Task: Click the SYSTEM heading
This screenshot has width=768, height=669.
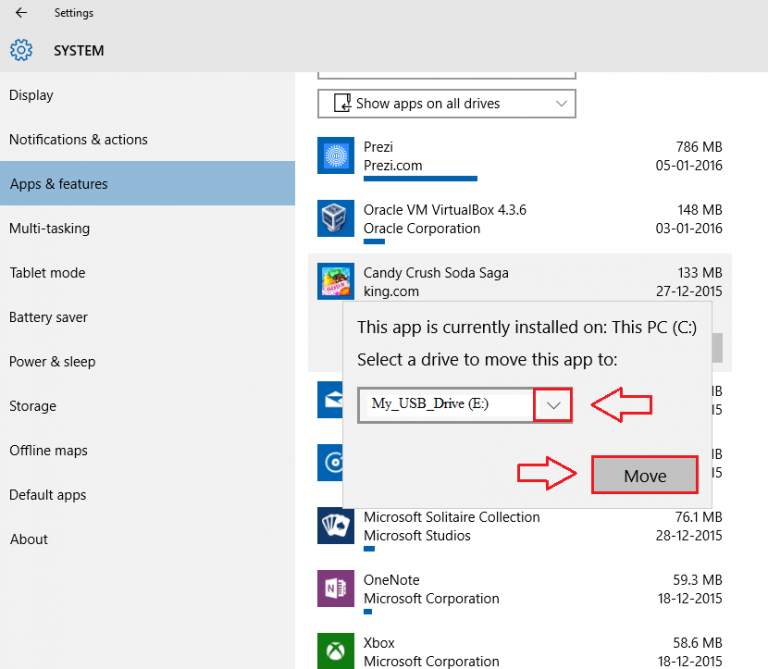Action: tap(79, 50)
